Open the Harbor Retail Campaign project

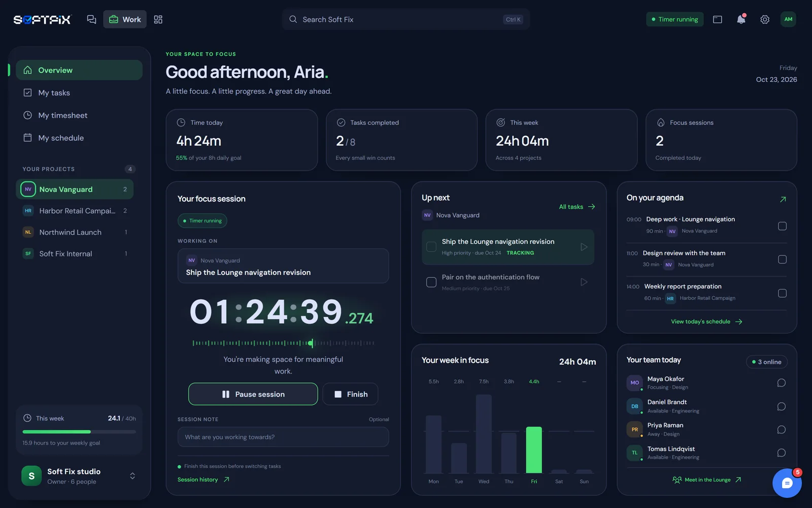(75, 211)
